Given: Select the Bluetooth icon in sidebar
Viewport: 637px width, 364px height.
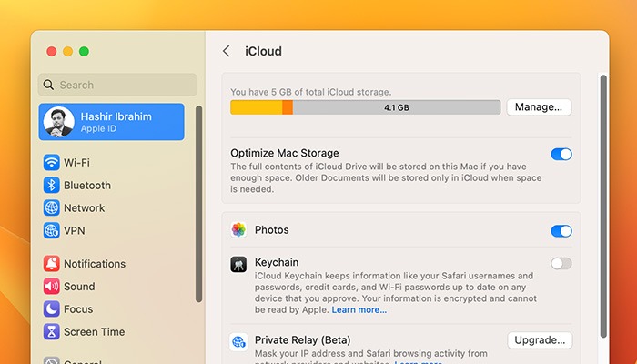Looking at the screenshot, I should click(52, 186).
